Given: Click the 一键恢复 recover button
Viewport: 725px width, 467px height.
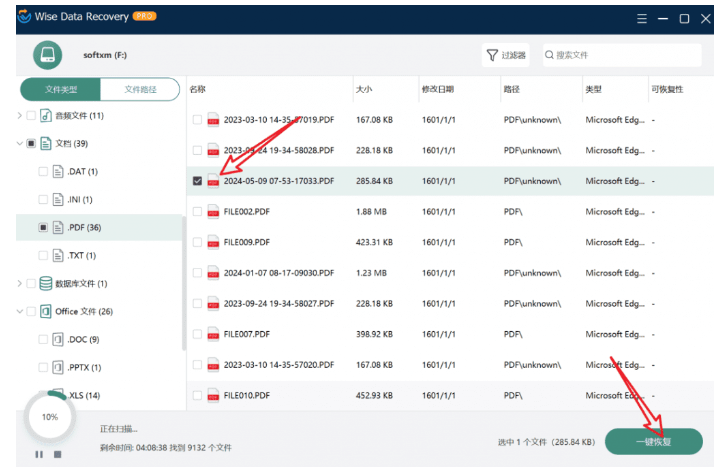Looking at the screenshot, I should [653, 441].
